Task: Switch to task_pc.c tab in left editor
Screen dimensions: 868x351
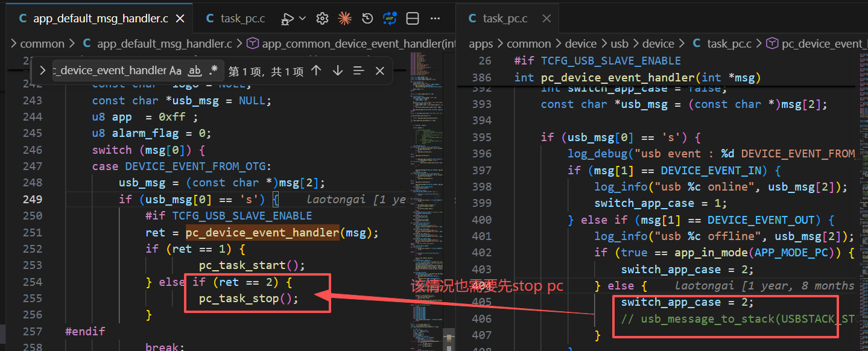Action: pos(235,19)
